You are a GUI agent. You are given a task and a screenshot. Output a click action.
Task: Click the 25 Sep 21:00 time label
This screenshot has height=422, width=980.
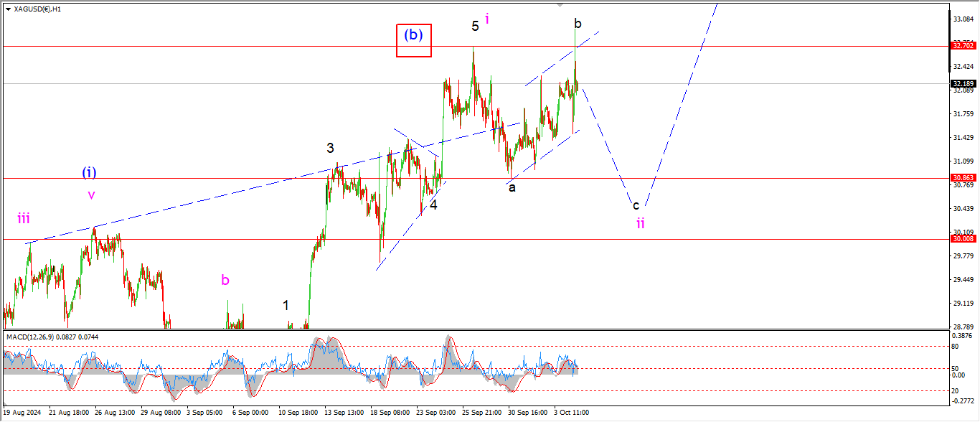[x=481, y=413]
